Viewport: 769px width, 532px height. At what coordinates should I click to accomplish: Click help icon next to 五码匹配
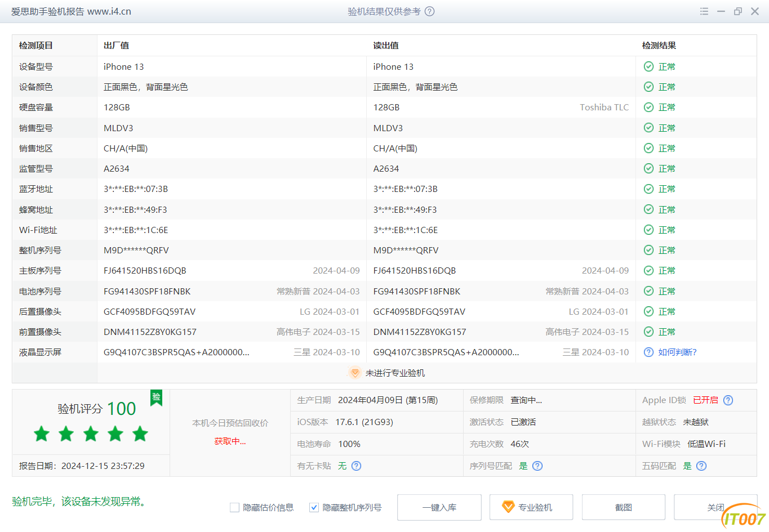click(701, 466)
